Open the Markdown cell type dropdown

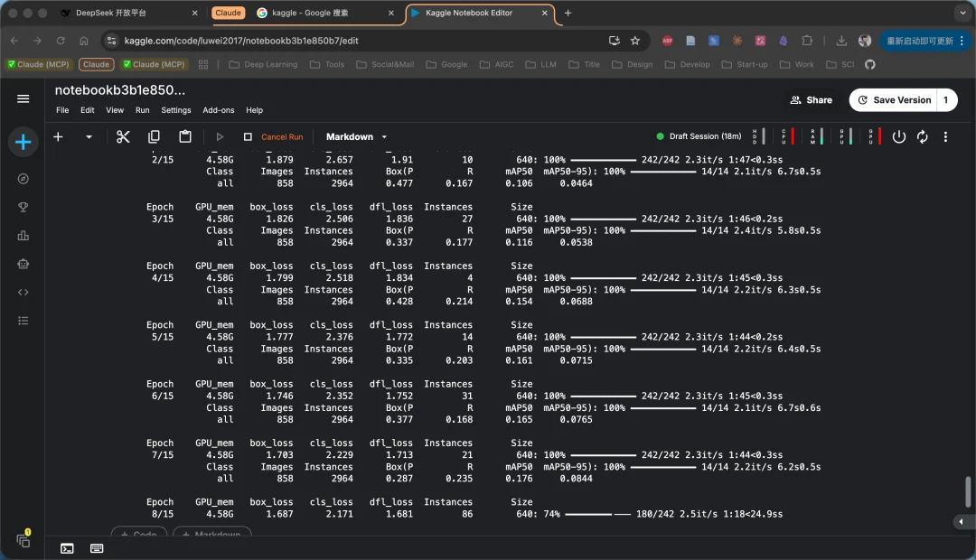pos(357,137)
